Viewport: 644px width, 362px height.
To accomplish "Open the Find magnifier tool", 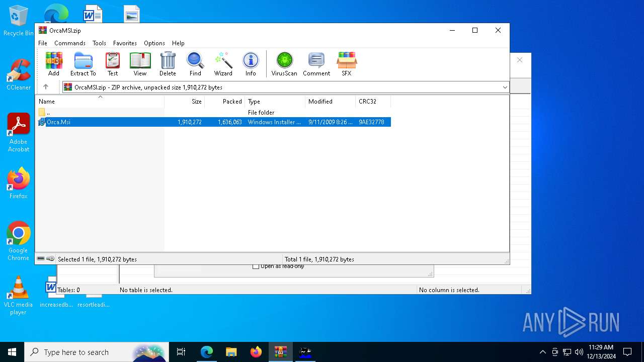I will click(x=195, y=64).
